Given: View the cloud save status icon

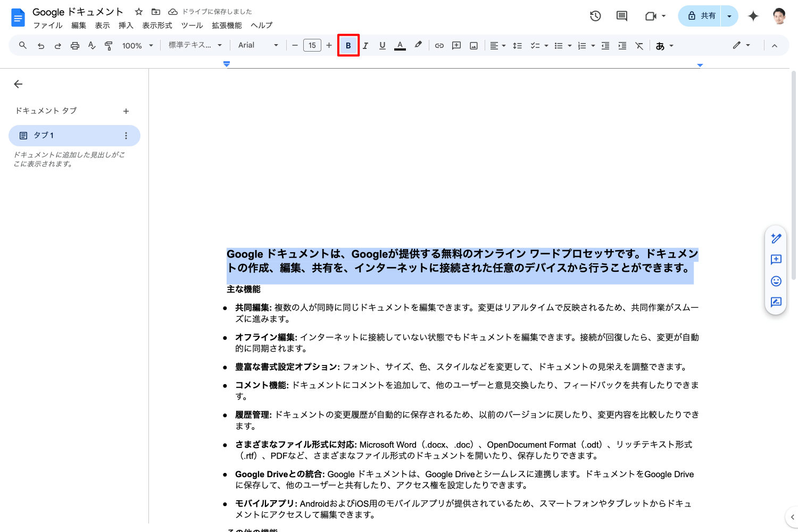Looking at the screenshot, I should [x=173, y=12].
